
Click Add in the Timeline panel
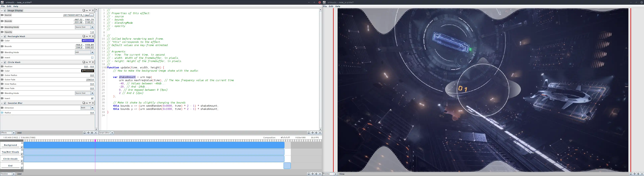(19, 174)
